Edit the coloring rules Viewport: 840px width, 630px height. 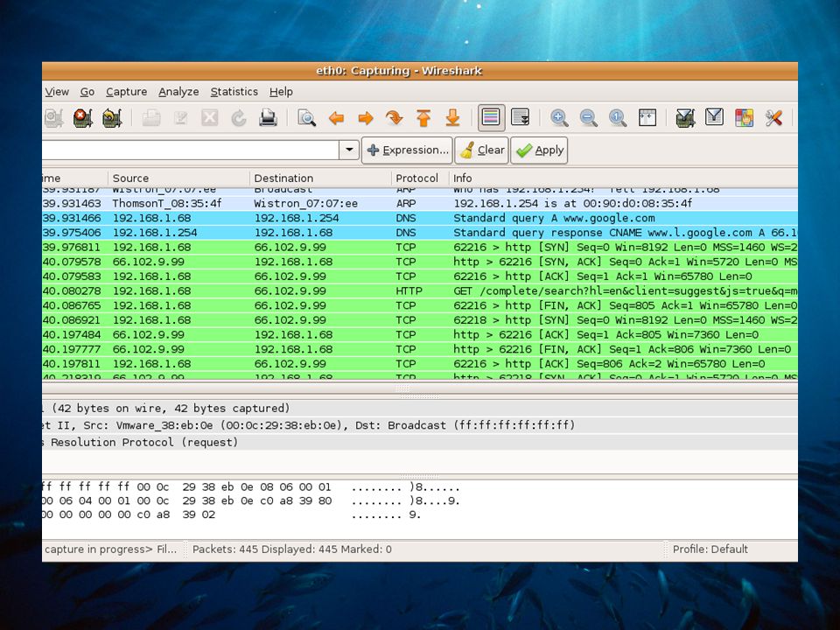[x=744, y=118]
